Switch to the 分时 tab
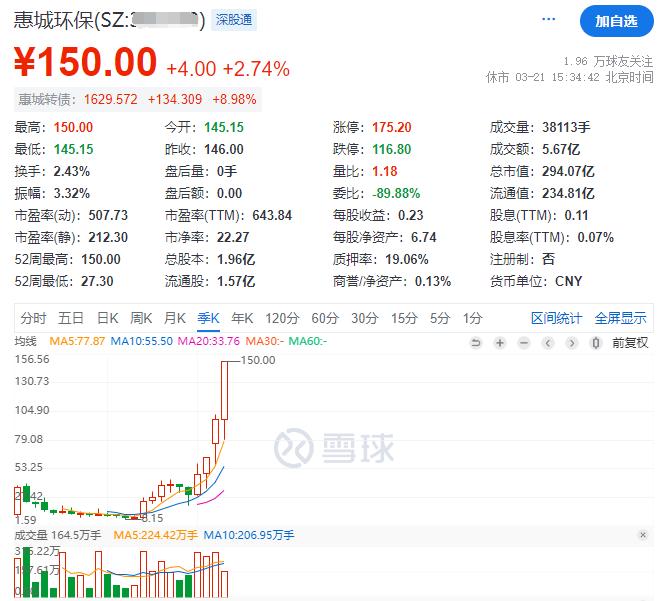Screen dimensions: 661x601 (33, 318)
